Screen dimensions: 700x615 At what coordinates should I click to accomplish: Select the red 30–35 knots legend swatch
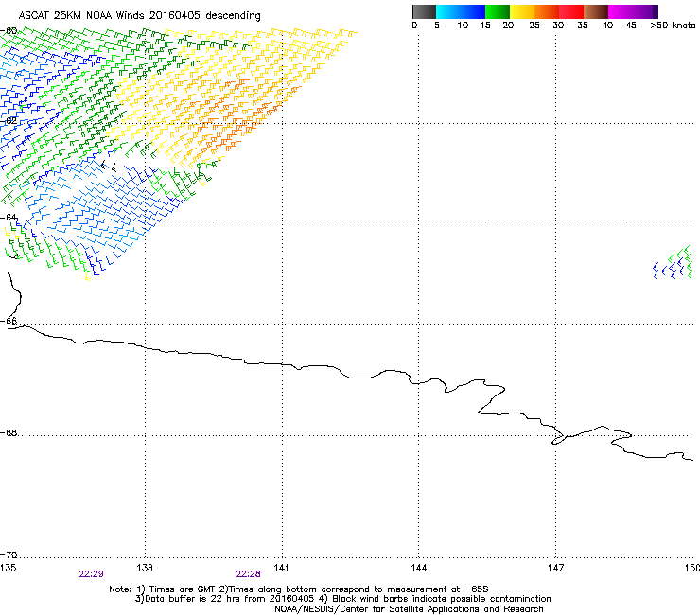[571, 11]
